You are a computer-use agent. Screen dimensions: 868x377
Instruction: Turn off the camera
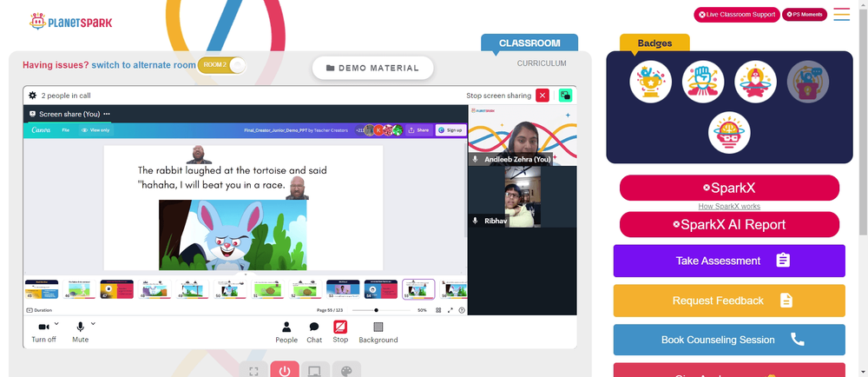click(43, 332)
